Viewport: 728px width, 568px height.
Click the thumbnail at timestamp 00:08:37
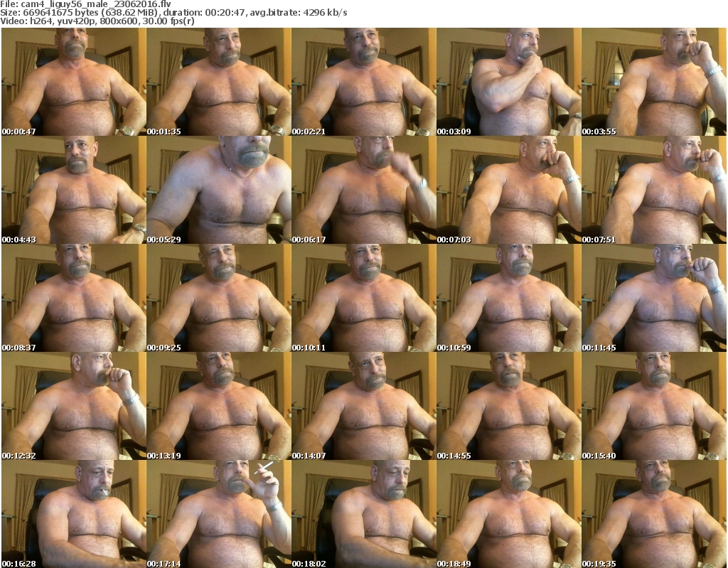pyautogui.click(x=74, y=298)
